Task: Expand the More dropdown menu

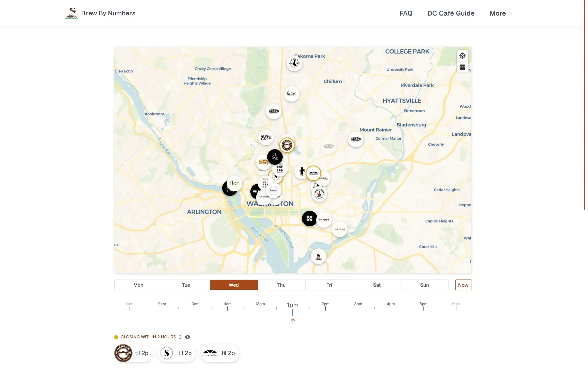Action: 501,13
